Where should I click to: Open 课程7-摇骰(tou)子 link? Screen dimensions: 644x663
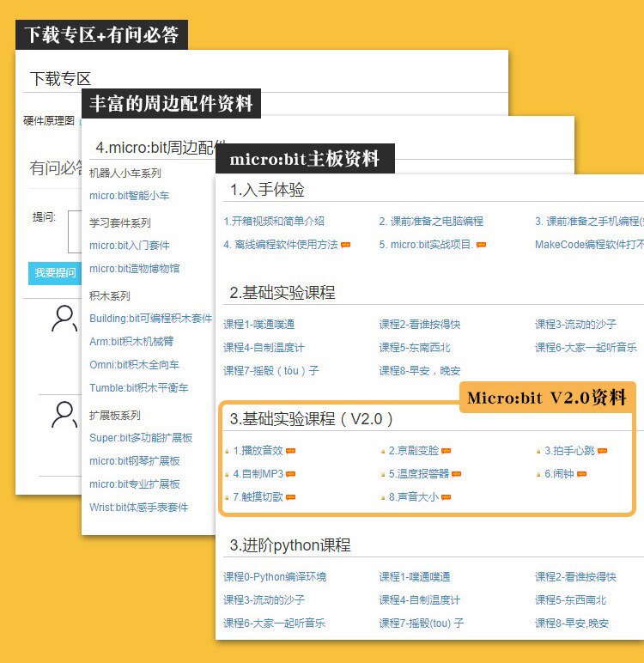(x=421, y=623)
